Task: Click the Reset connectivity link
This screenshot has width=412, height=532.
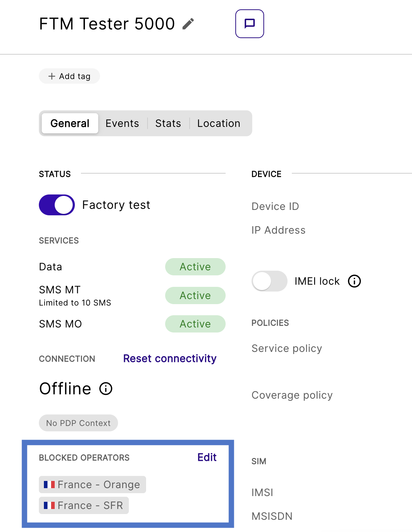Action: (169, 358)
